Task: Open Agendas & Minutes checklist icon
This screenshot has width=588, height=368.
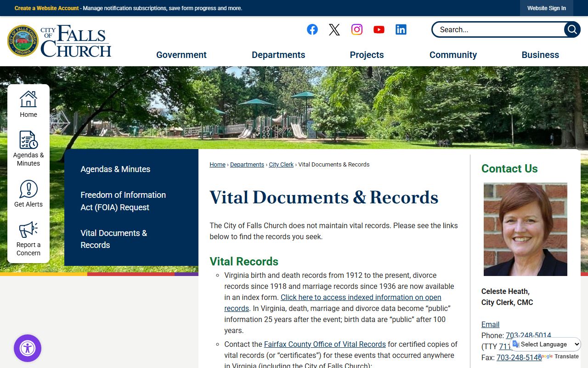Action: coord(28,139)
